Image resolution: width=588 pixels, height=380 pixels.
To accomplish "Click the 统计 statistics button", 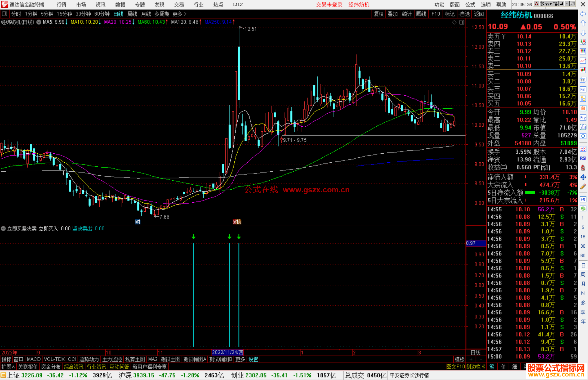I will pyautogui.click(x=407, y=14).
